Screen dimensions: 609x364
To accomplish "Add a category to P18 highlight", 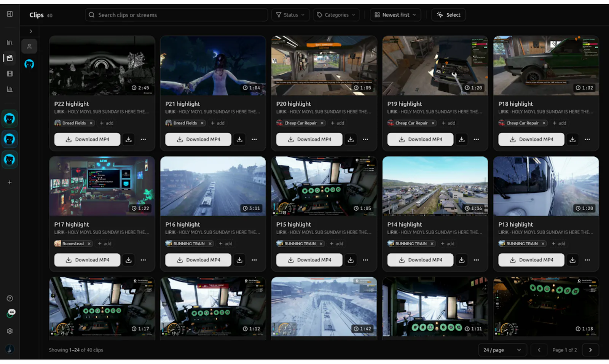I will (560, 123).
